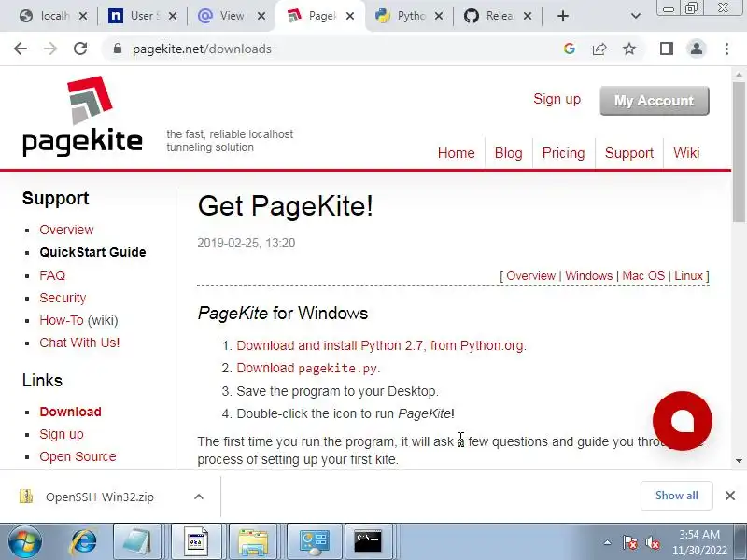Open the Home navigation item
The width and height of the screenshot is (747, 560).
click(456, 153)
